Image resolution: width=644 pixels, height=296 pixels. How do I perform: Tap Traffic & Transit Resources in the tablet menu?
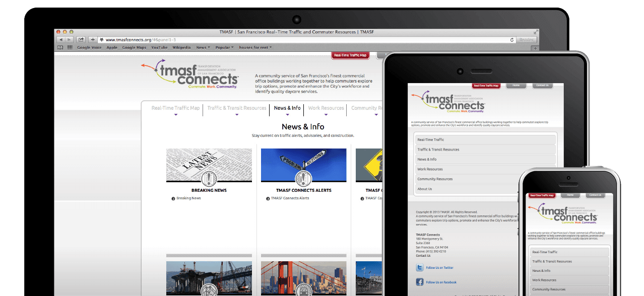coord(485,150)
